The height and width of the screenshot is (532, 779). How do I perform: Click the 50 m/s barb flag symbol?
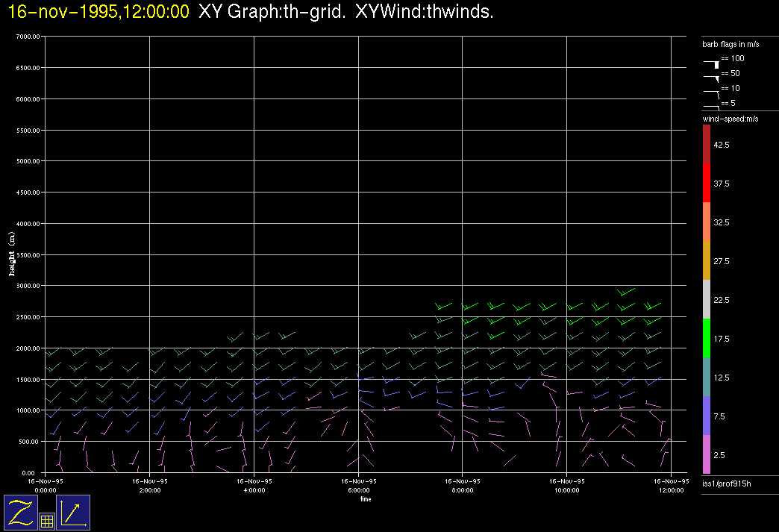point(712,78)
